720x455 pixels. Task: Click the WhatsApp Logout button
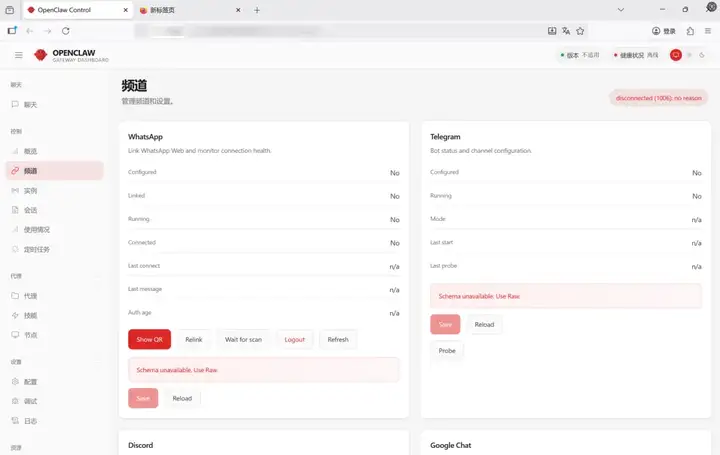294,339
